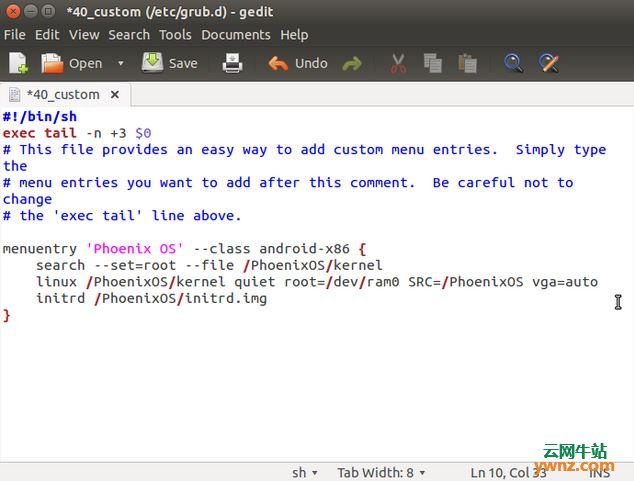Click on 'initrd /PhoenixOS/initrd.img' line
The image size is (634, 481).
[151, 299]
